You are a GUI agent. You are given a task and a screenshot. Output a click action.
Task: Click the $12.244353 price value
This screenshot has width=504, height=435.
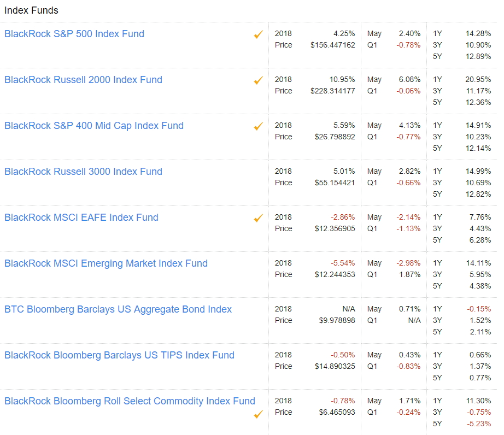(335, 275)
